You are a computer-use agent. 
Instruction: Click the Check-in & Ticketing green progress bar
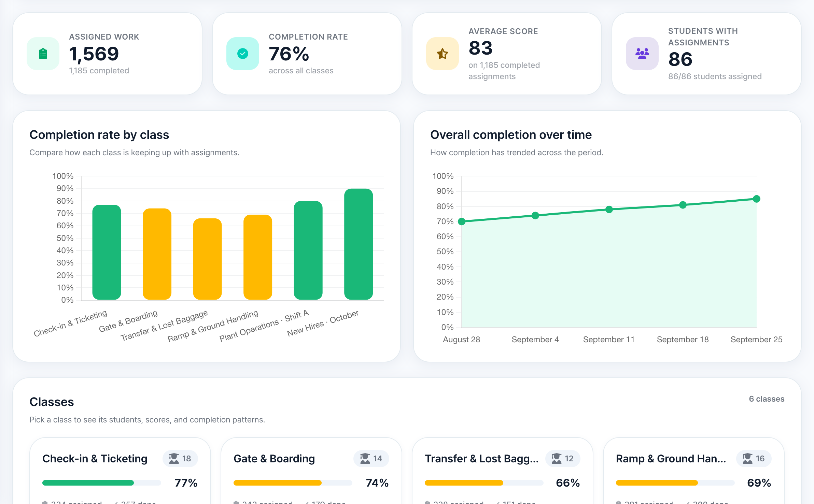click(x=102, y=483)
